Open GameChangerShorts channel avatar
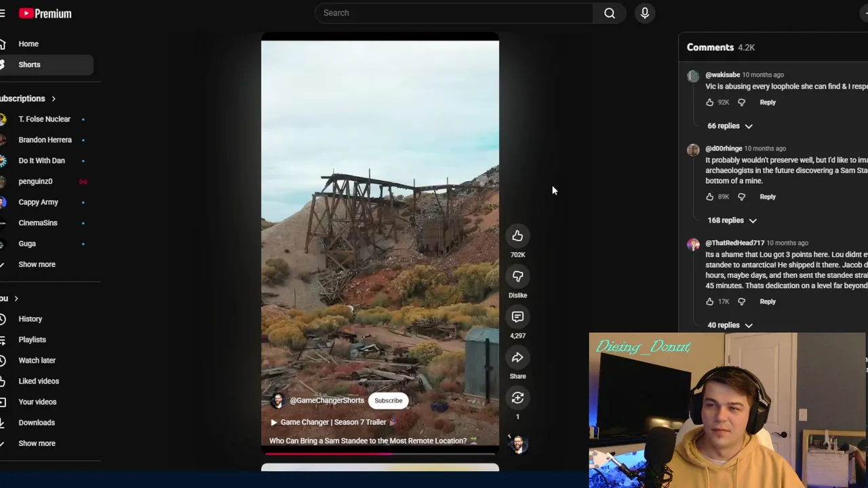 pyautogui.click(x=277, y=401)
